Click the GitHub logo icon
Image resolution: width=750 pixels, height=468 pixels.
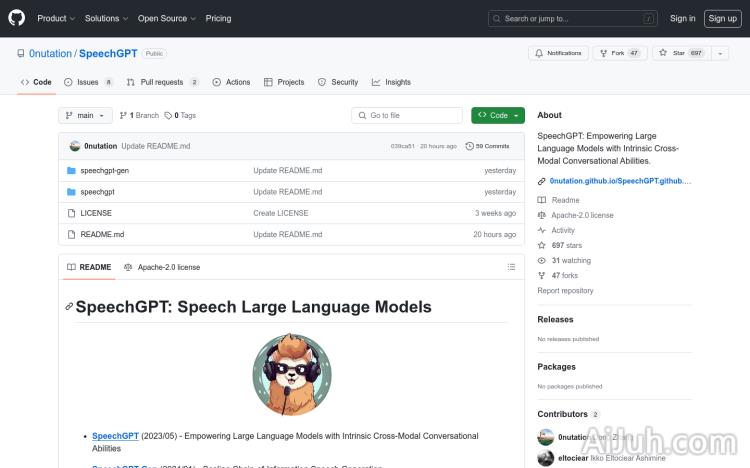click(18, 18)
